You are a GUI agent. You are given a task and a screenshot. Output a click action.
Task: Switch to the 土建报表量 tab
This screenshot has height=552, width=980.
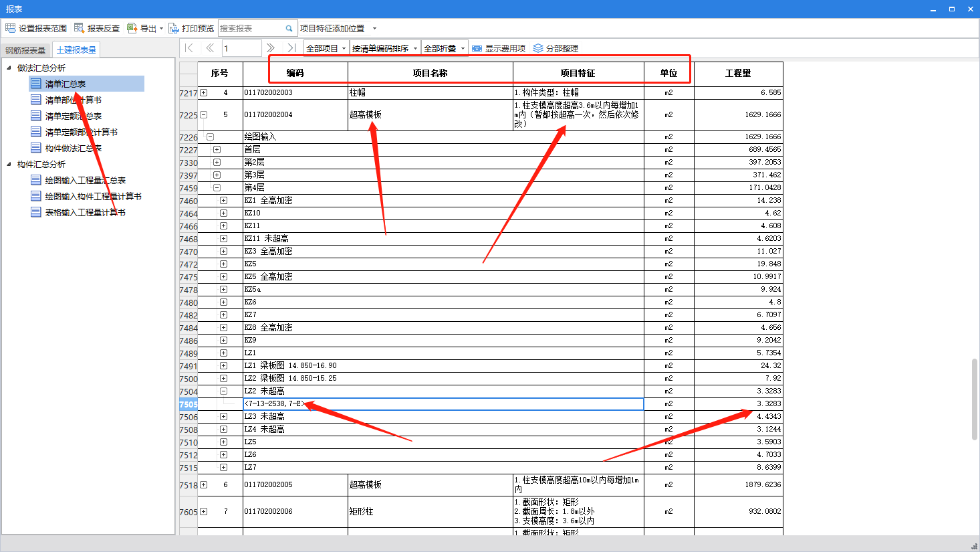pos(76,50)
